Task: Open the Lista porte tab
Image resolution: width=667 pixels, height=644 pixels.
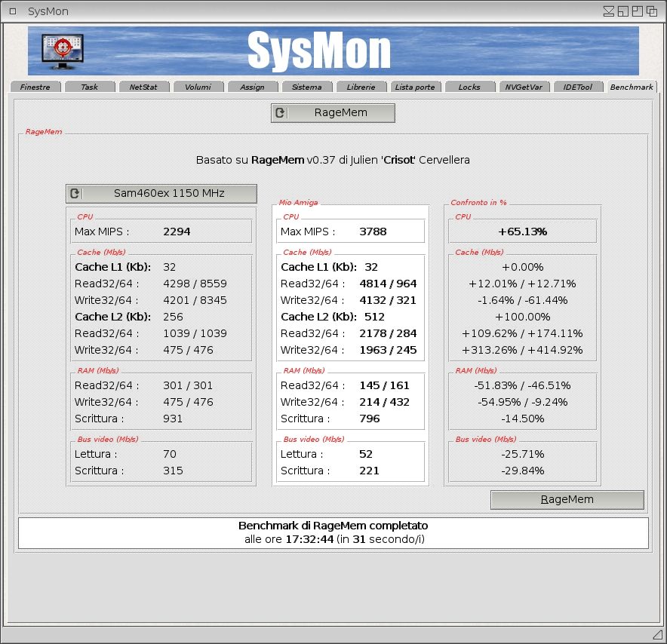Action: click(415, 87)
